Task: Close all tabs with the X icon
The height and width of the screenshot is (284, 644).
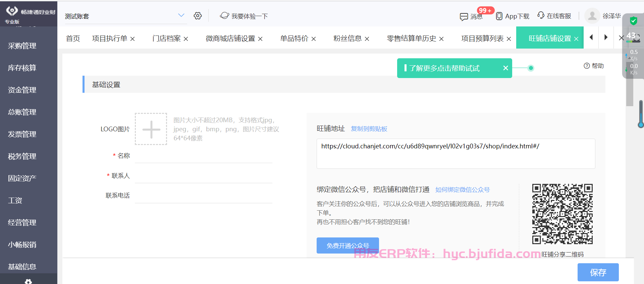Action: 622,38
